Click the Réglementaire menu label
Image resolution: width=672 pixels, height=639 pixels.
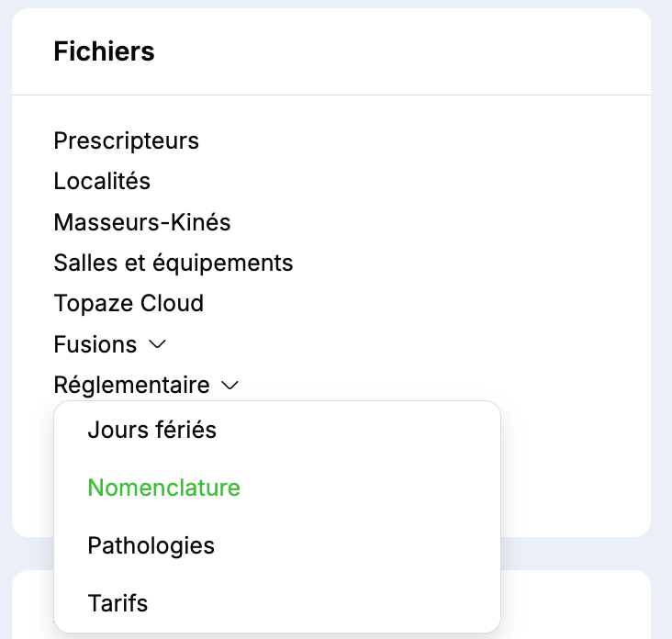coord(131,386)
